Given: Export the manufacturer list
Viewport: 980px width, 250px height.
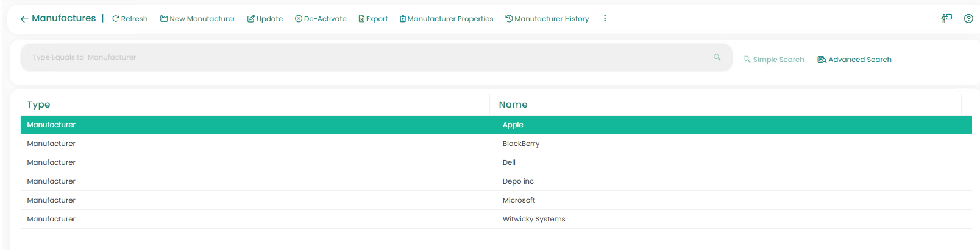Looking at the screenshot, I should point(373,19).
